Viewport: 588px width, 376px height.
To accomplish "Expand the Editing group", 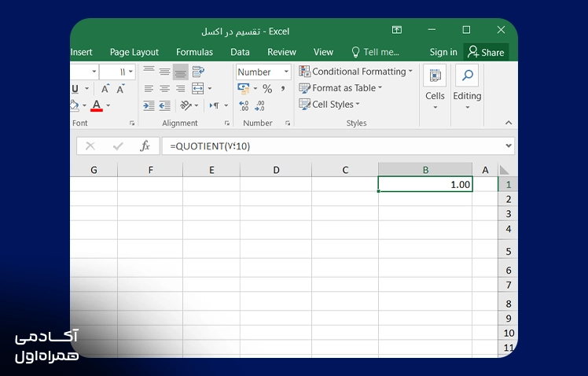I will [x=467, y=88].
